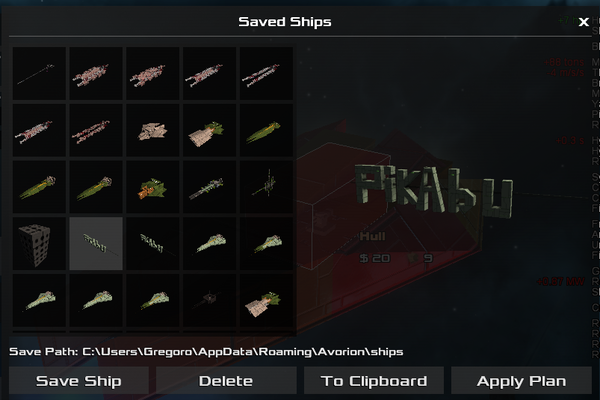Copy ship plan with To Clipboard
Image resolution: width=600 pixels, height=400 pixels.
pos(374,380)
